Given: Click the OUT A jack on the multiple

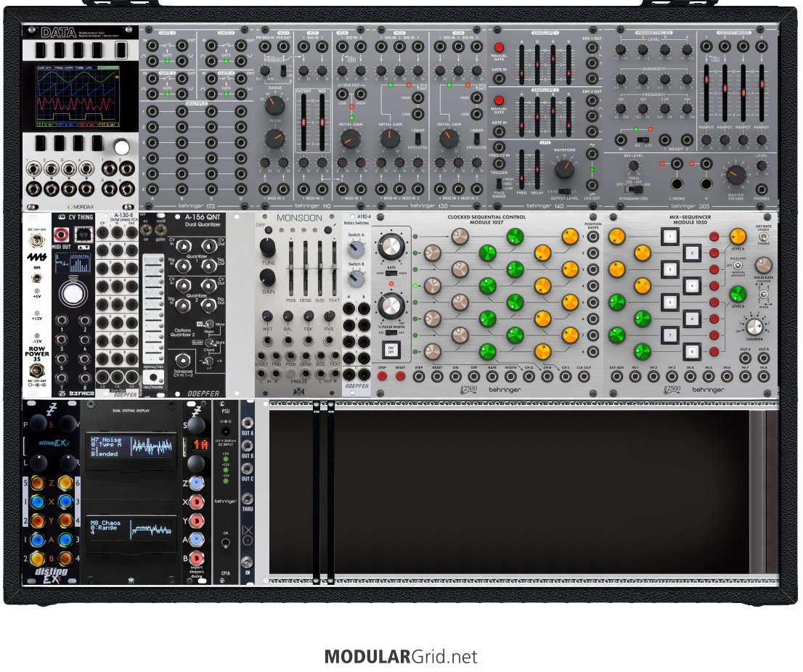Looking at the screenshot, I should tap(248, 424).
